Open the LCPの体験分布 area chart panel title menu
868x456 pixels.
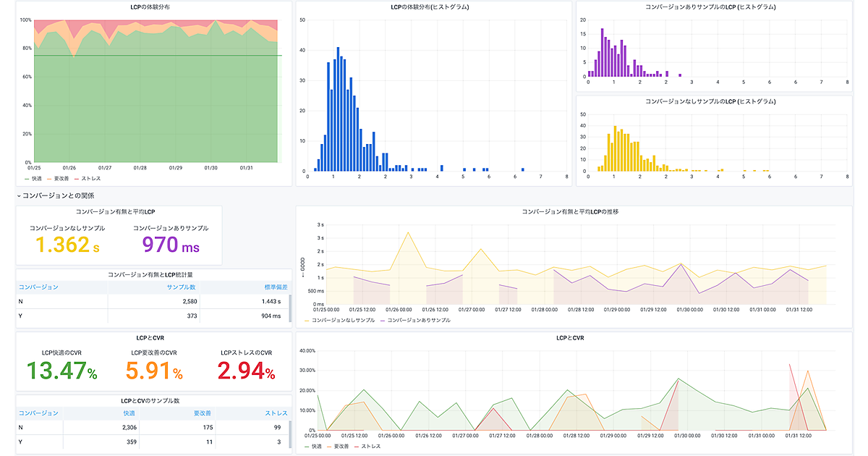pyautogui.click(x=155, y=7)
